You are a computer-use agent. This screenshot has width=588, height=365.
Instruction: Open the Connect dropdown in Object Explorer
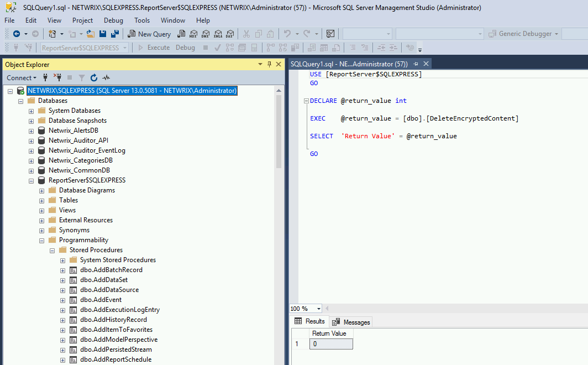pyautogui.click(x=21, y=77)
